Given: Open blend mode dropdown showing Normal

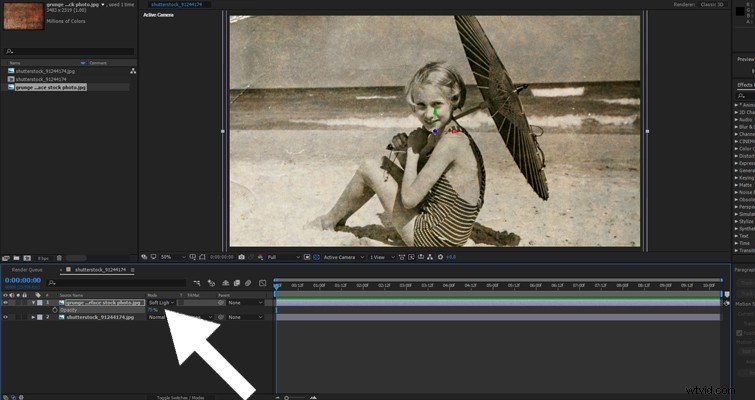Looking at the screenshot, I should [157, 317].
